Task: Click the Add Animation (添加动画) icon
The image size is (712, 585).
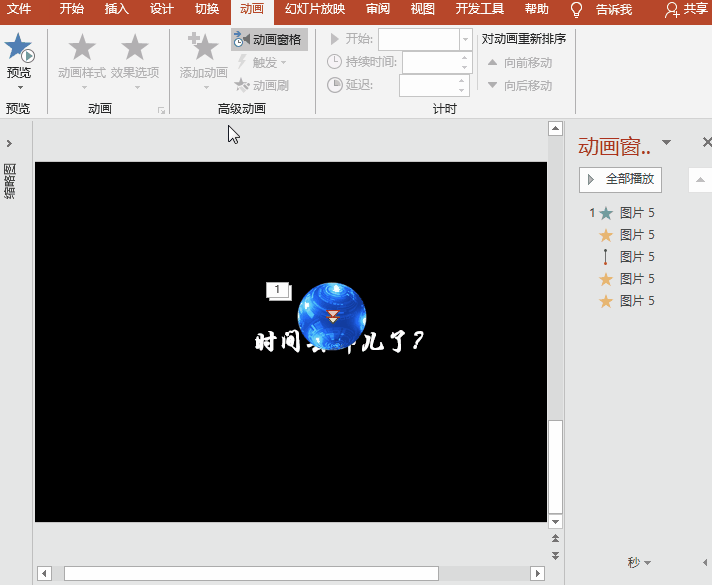Action: 203,47
